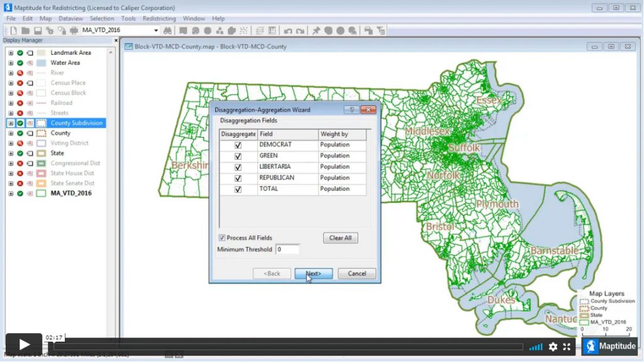Screen dimensions: 644x362
Task: Select the Print icon
Action: pos(72,30)
